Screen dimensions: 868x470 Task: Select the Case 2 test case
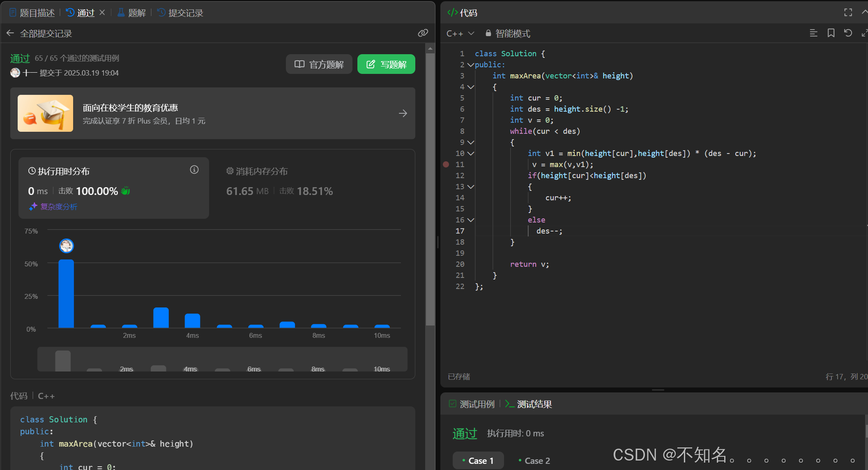pyautogui.click(x=534, y=461)
